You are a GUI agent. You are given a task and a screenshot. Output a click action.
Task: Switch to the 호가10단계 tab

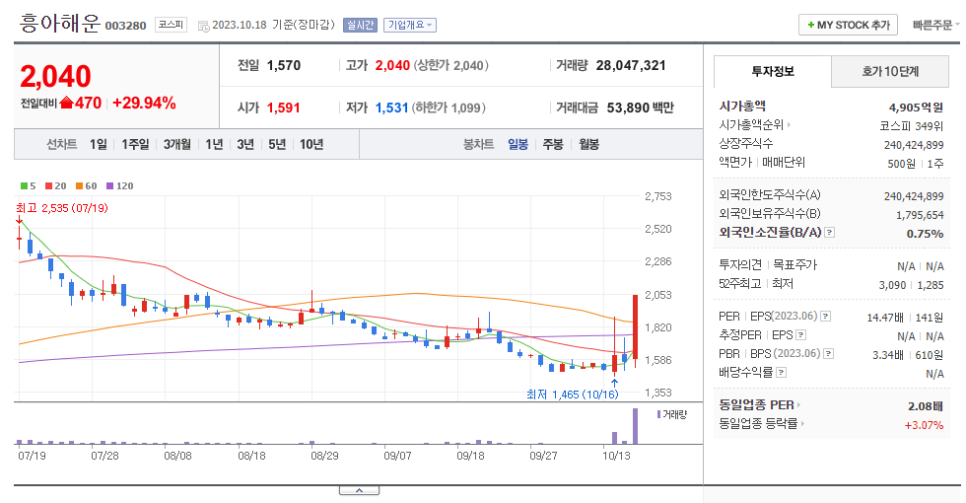890,72
